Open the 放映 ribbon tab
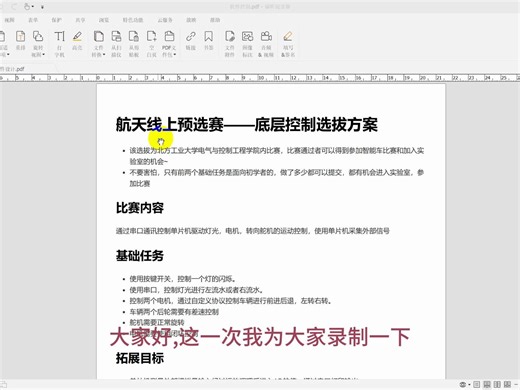Viewport: 520px width, 390px height. coord(191,20)
